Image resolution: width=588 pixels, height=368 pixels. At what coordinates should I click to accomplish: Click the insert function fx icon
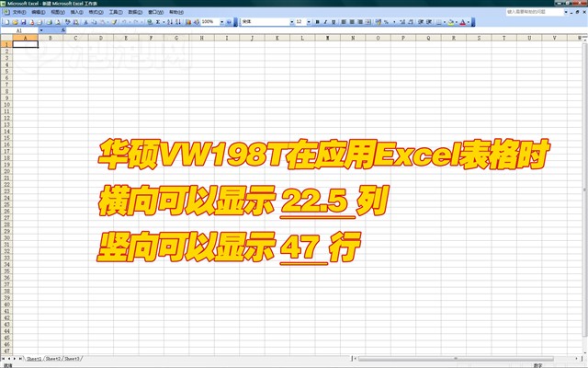click(x=63, y=30)
